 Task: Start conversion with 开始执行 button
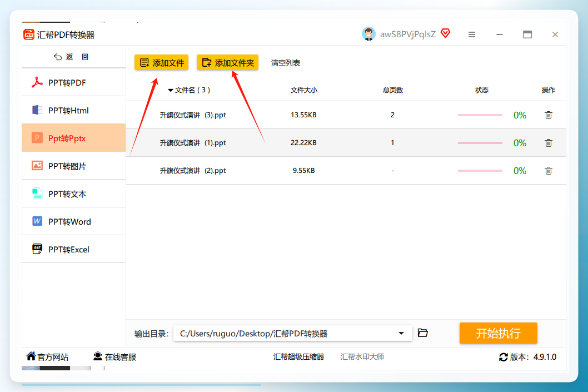499,333
